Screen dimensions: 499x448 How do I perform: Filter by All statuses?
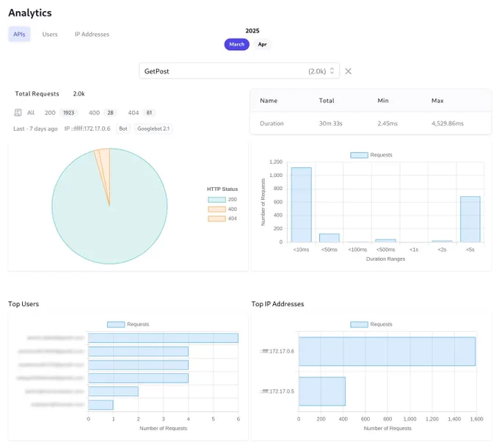(31, 112)
